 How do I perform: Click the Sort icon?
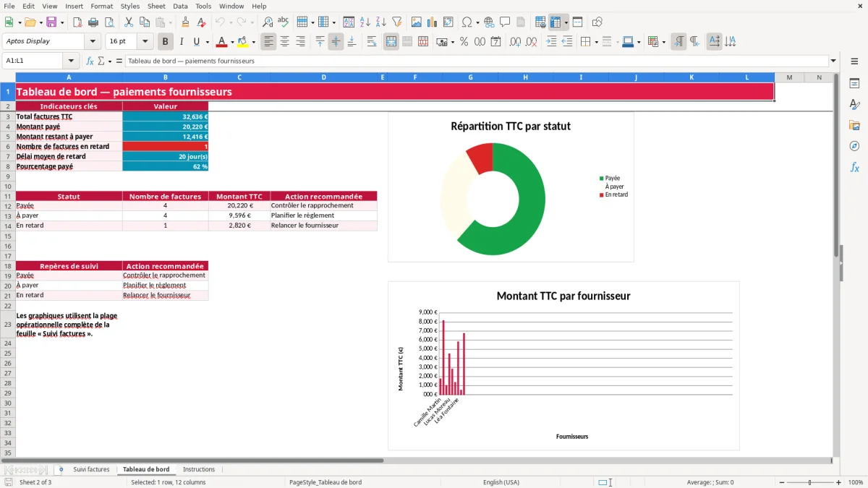click(349, 22)
